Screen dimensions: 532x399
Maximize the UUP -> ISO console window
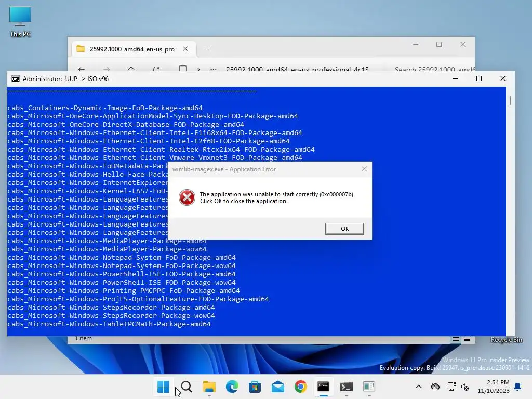coord(479,79)
